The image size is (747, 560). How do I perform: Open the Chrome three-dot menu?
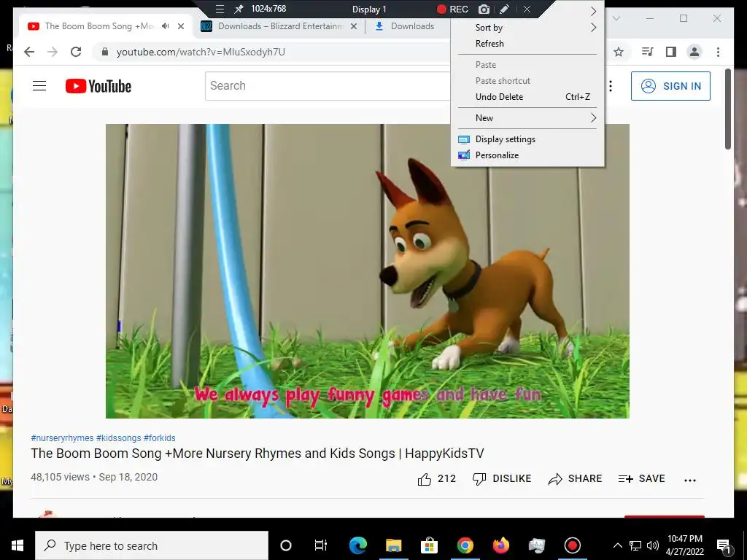718,52
